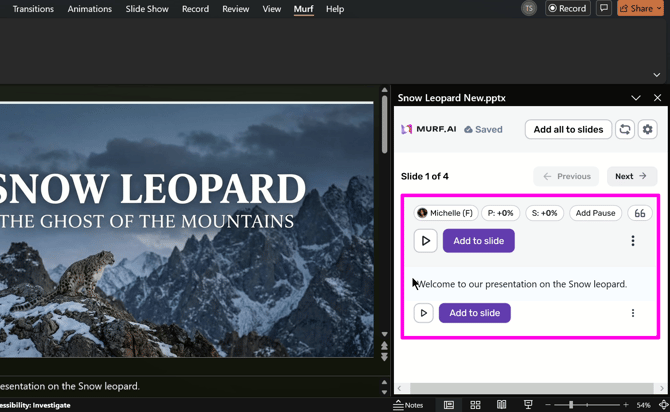Open Murf settings gear

point(648,129)
